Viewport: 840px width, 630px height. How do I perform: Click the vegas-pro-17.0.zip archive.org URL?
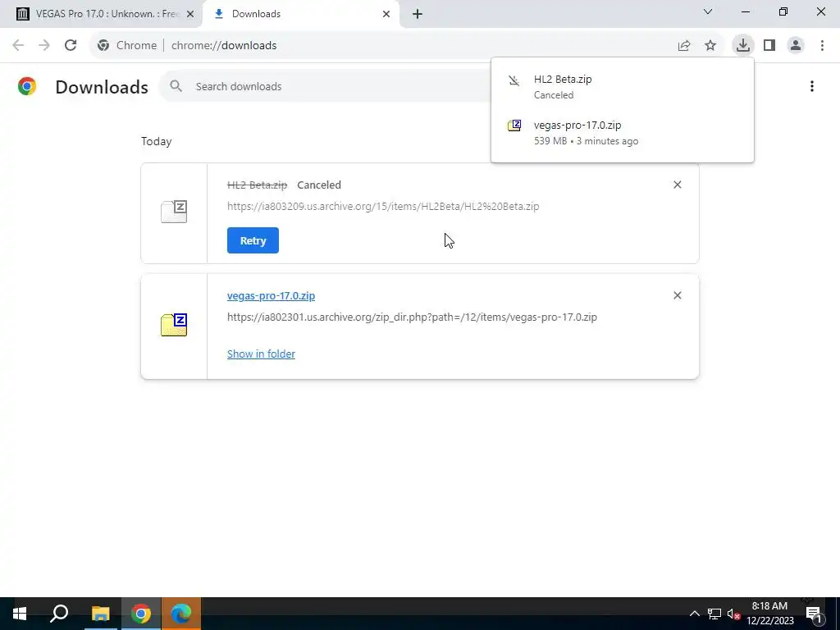coord(412,317)
